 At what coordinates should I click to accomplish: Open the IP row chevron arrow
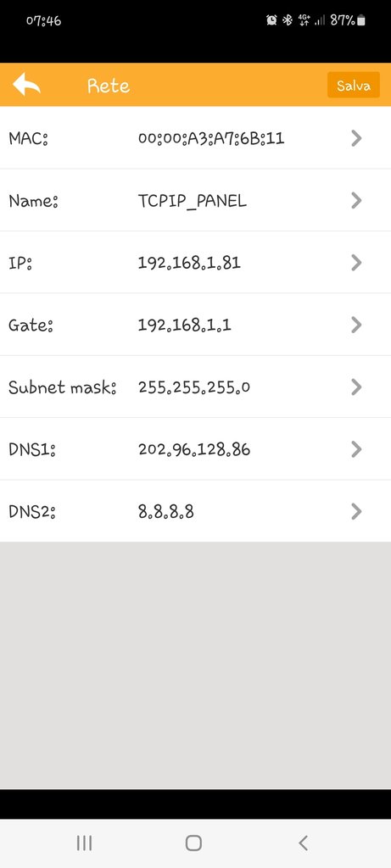coord(357,263)
